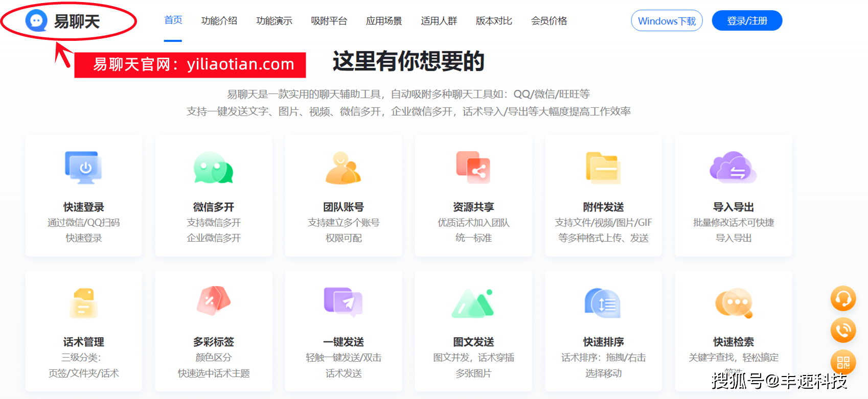868x399 pixels.
Task: Open the 功能演示 menu item
Action: pyautogui.click(x=275, y=21)
